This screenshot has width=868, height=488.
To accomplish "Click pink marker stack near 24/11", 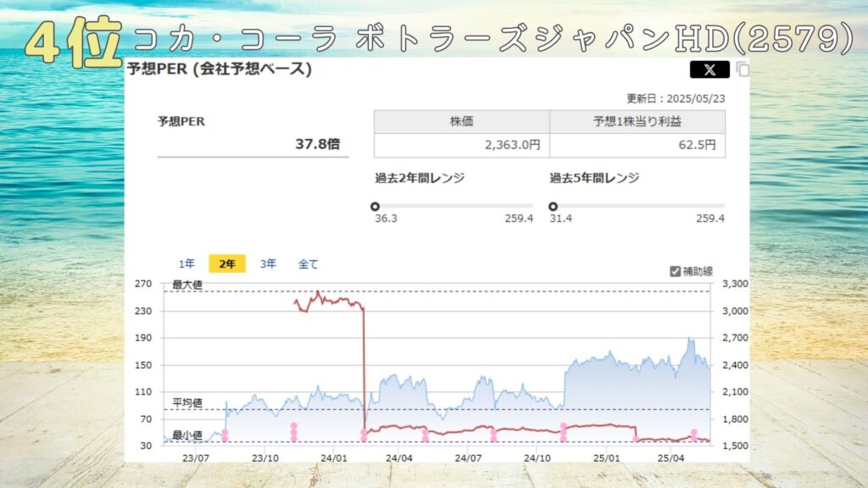I will click(x=563, y=431).
